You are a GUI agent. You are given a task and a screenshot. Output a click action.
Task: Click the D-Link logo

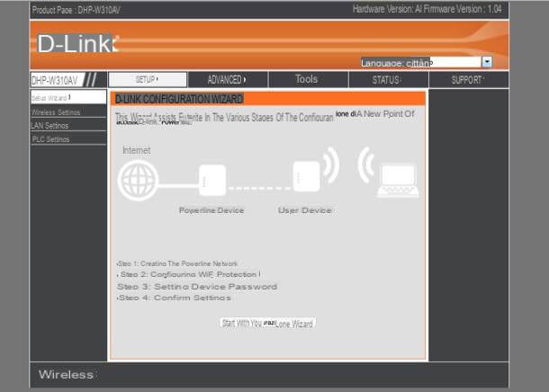pyautogui.click(x=77, y=44)
